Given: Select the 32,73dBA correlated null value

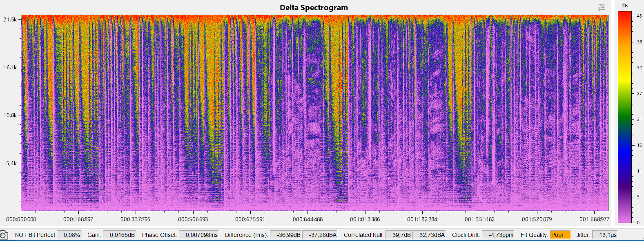Looking at the screenshot, I should pyautogui.click(x=429, y=235).
